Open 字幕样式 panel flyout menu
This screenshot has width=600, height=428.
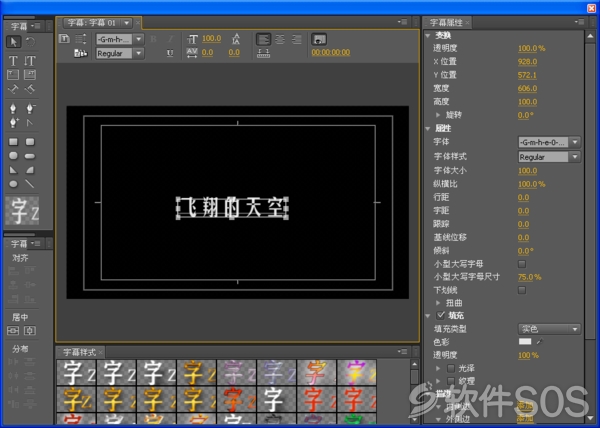tap(402, 351)
